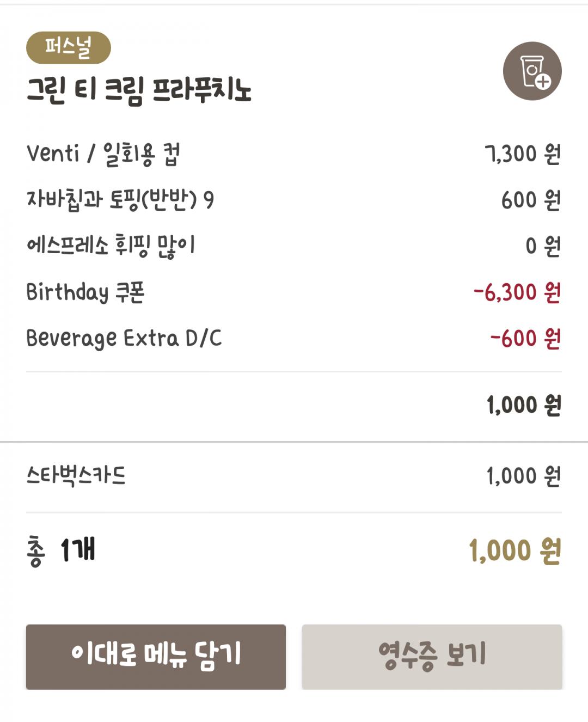
Task: Click the 0 원 whipping price
Action: point(542,246)
